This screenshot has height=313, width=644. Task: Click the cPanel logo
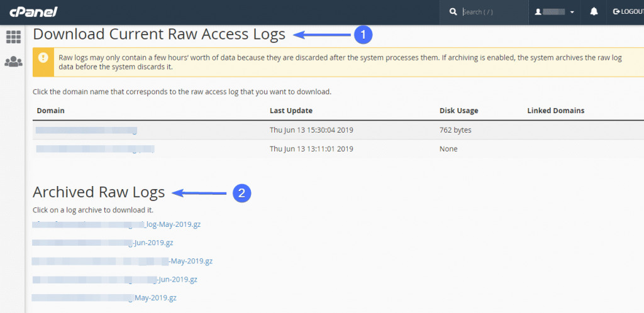[34, 12]
